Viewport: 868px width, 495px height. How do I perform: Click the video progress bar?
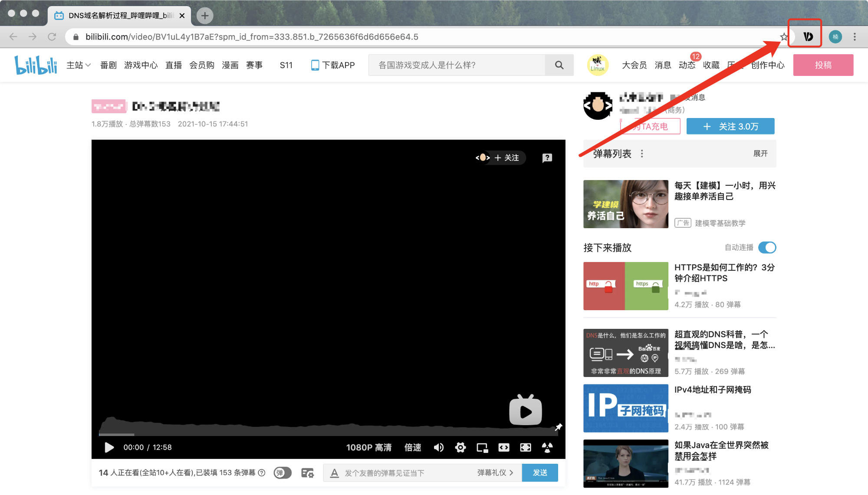coord(328,434)
